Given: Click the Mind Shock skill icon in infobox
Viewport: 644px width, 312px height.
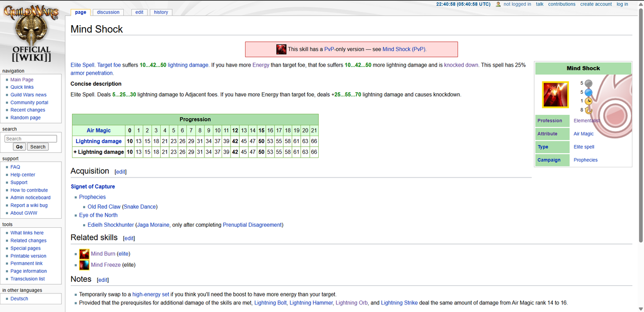Looking at the screenshot, I should [555, 94].
